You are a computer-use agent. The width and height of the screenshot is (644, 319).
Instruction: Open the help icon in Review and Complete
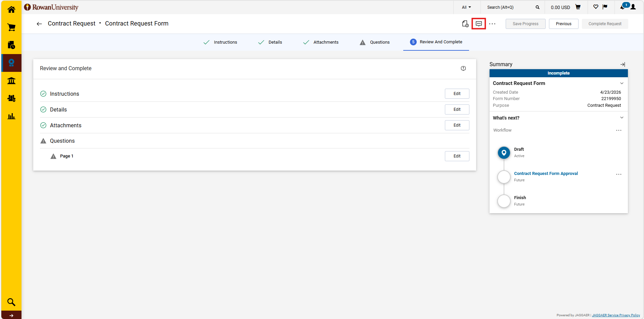463,69
